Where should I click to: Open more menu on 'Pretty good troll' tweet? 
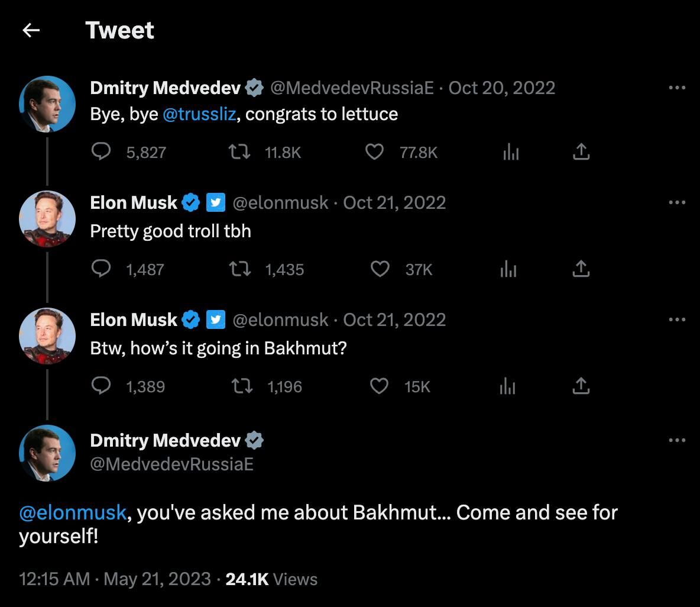coord(676,202)
